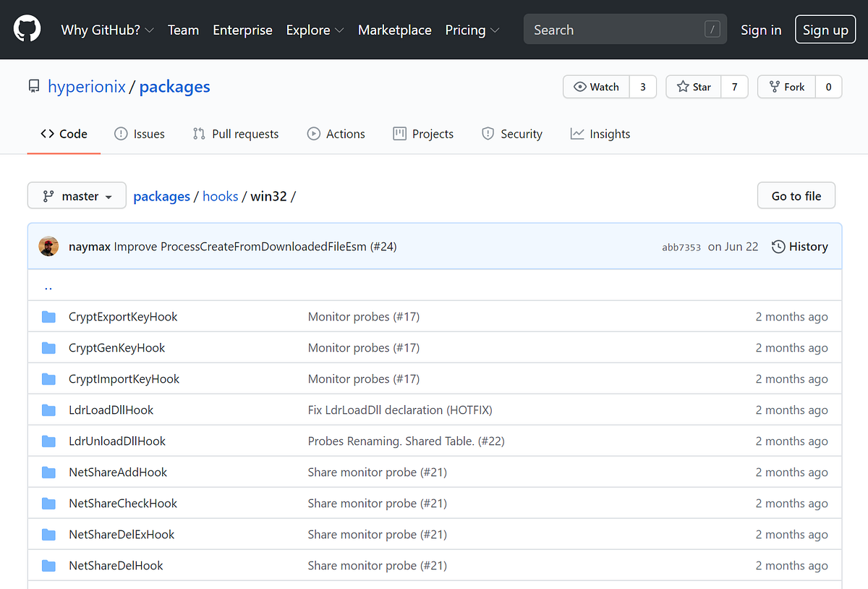The image size is (868, 589).
Task: Expand the Explore menu chevron
Action: click(339, 30)
